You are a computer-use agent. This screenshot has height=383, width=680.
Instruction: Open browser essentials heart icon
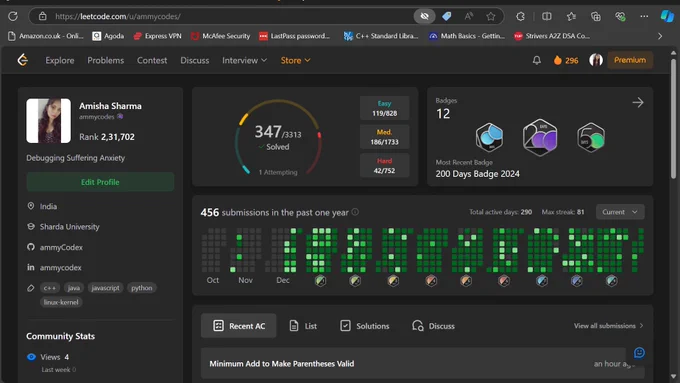[620, 16]
